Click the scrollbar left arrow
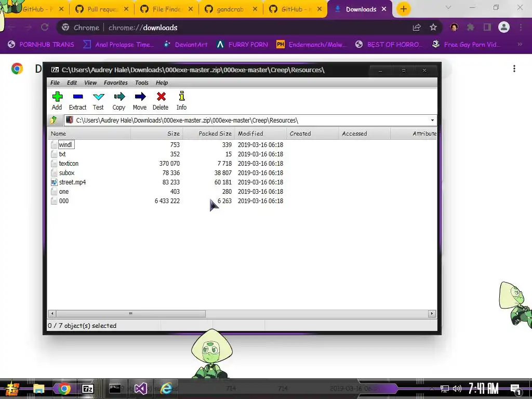The width and height of the screenshot is (532, 399). click(52, 313)
